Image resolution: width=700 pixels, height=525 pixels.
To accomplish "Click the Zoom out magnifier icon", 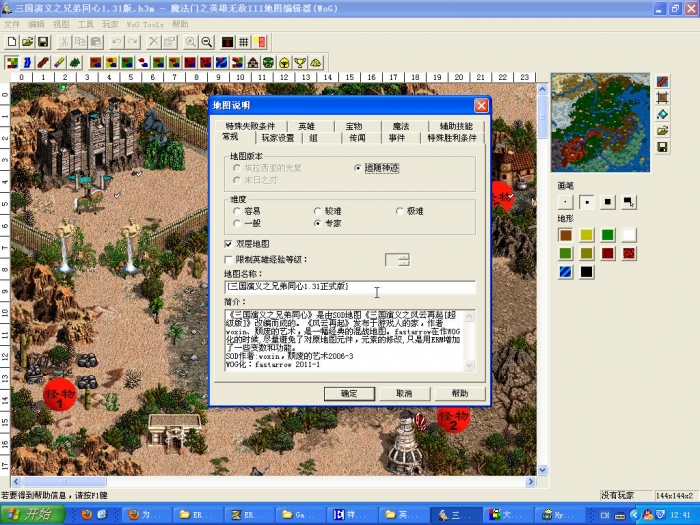I will point(207,42).
